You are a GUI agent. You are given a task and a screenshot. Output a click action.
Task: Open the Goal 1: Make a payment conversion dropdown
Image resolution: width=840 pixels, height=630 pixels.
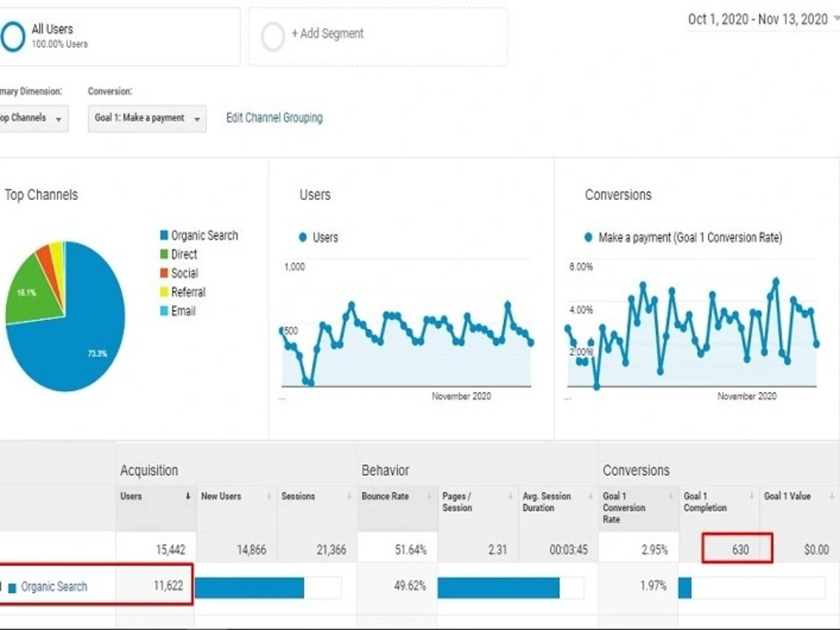click(147, 118)
